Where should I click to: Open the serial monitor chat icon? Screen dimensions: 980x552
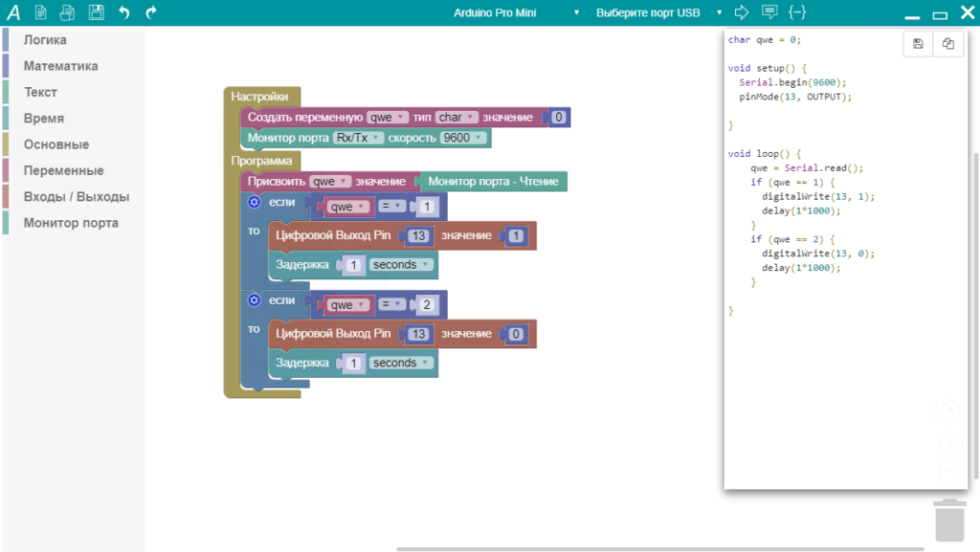coord(768,12)
